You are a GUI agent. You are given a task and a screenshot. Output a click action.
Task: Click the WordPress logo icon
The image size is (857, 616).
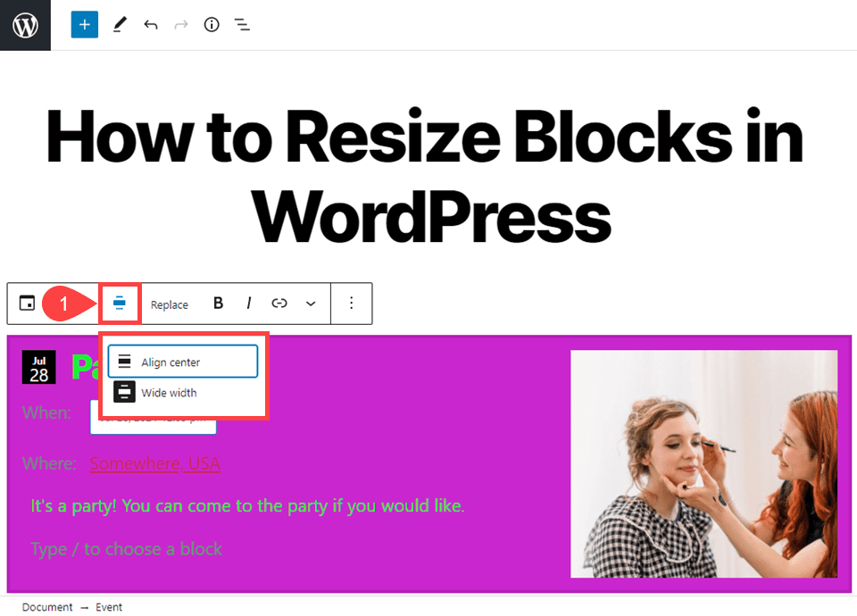tap(24, 24)
